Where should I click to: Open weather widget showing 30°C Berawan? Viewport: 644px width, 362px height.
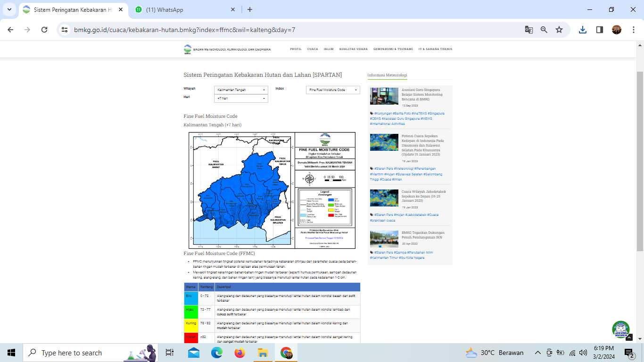point(494,353)
